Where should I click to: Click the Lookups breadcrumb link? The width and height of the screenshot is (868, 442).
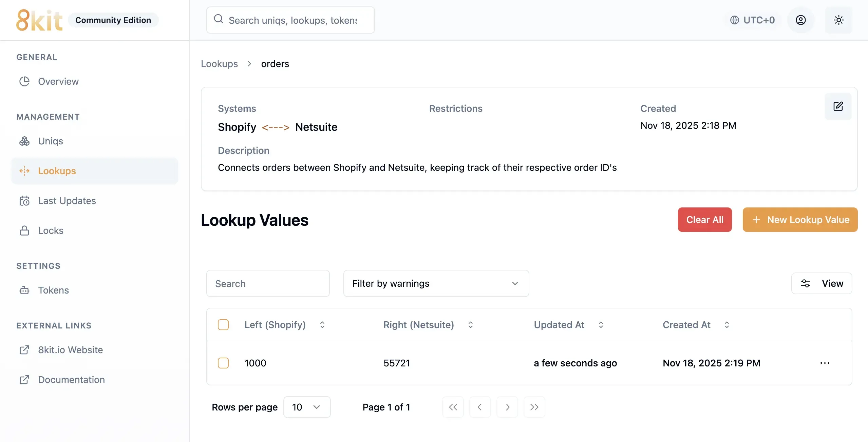click(x=219, y=64)
